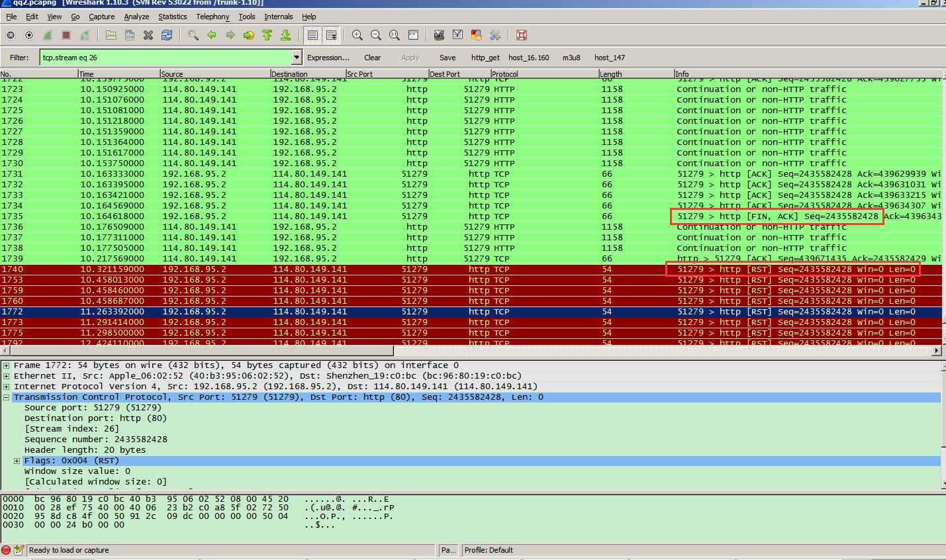Apply the http_get filter button
Screen dimensions: 946x560
pyautogui.click(x=485, y=58)
